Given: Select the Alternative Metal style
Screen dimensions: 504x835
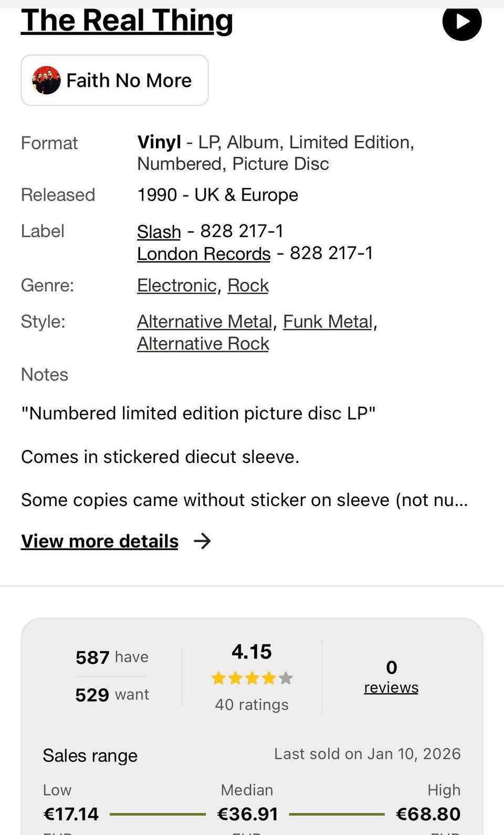Looking at the screenshot, I should [x=204, y=322].
